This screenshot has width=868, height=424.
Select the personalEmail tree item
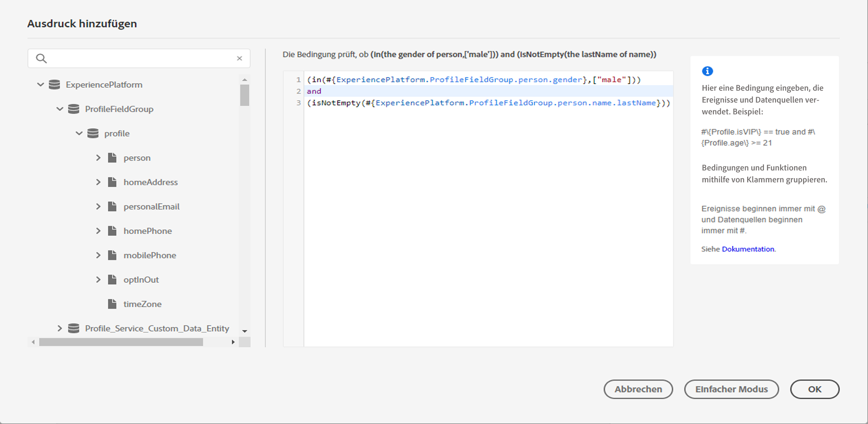tap(151, 207)
